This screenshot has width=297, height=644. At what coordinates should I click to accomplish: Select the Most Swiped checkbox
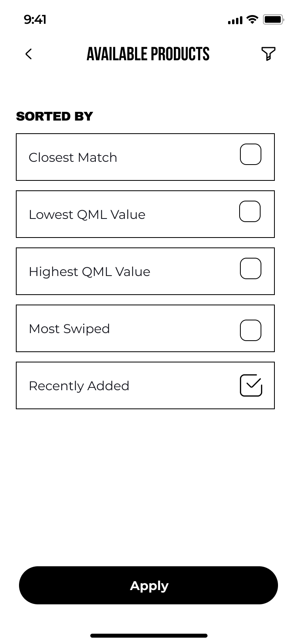coord(251,330)
